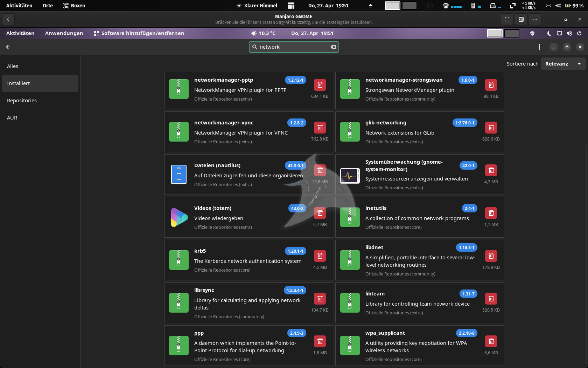588x368 pixels.
Task: Select first workspace thumbnail in host top bar
Action: (x=392, y=6)
